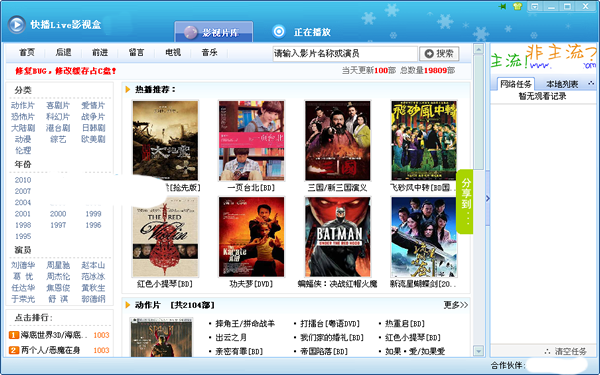Open ranking item 海底世界3D
600x375 pixels.
tap(54, 335)
